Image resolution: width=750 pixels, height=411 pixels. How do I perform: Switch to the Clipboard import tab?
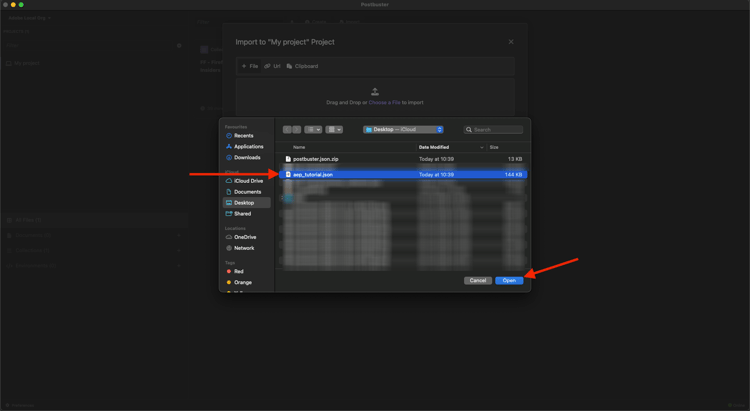302,67
